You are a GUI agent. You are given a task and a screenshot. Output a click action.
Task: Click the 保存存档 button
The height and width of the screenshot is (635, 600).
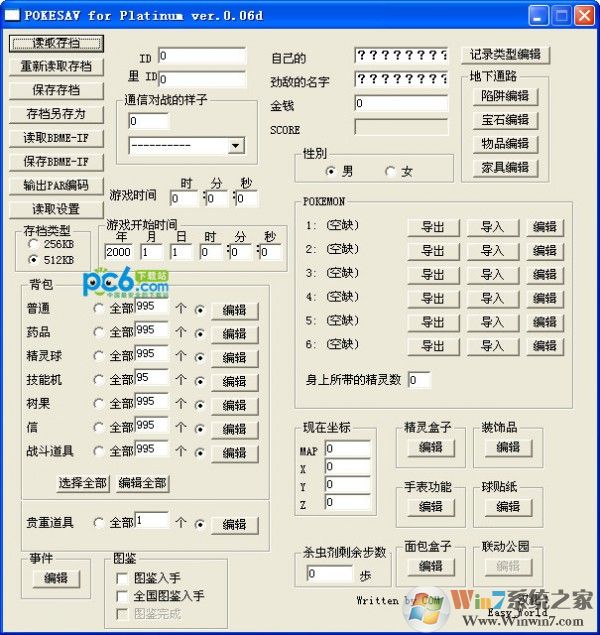56,90
